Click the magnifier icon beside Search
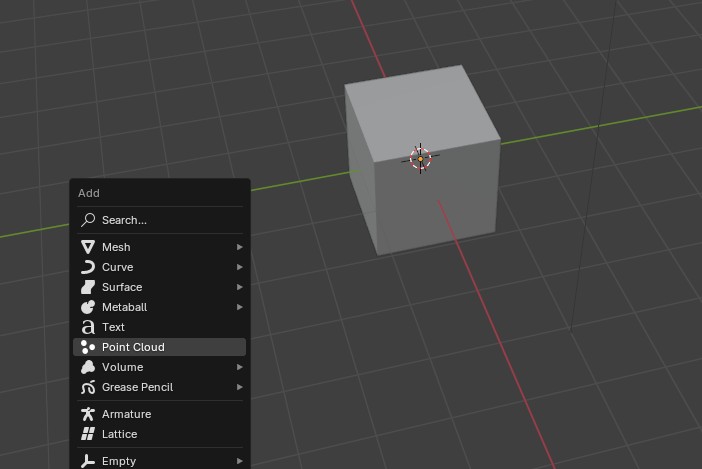This screenshot has height=469, width=702. (x=88, y=220)
